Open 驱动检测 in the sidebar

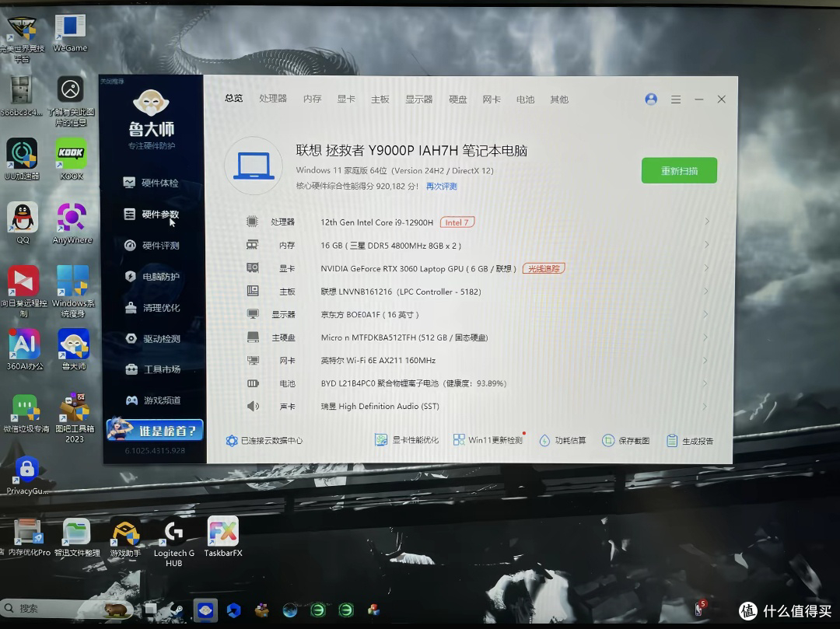point(153,338)
